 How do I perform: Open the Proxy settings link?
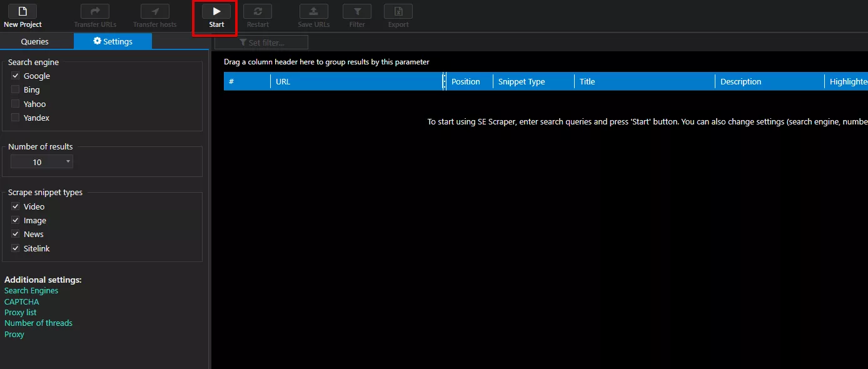14,334
